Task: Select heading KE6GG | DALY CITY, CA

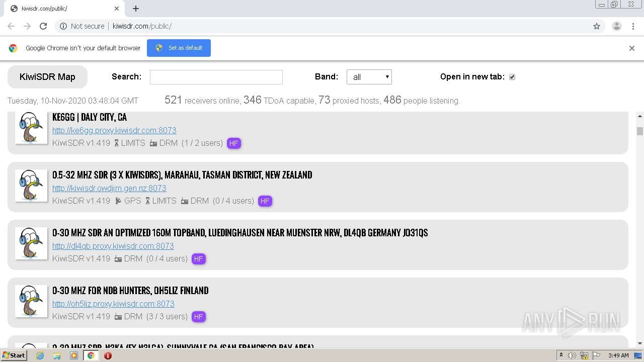Action: [90, 117]
